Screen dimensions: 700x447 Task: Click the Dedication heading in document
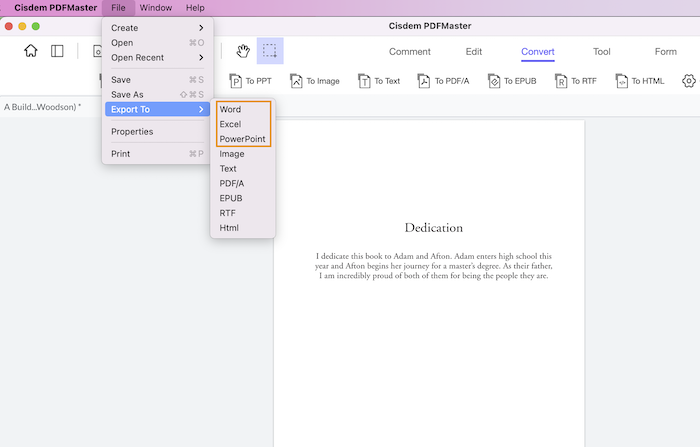coord(433,228)
